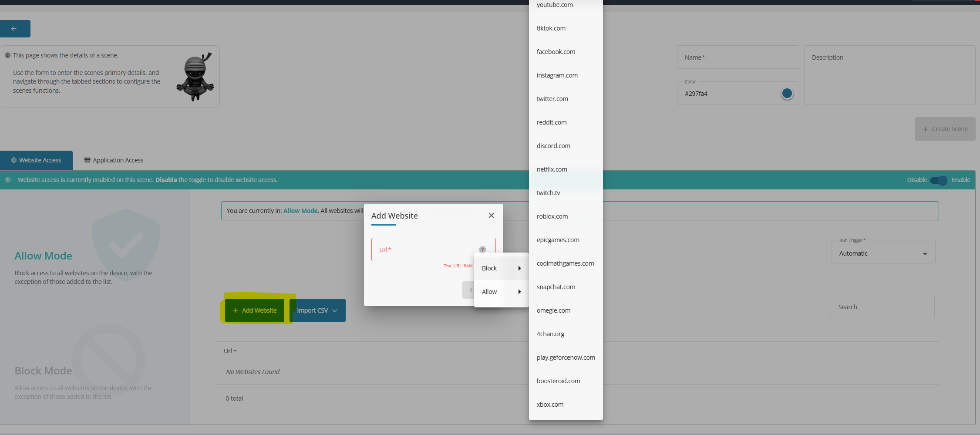
Task: Click the '0 total' count text
Action: [x=234, y=398]
